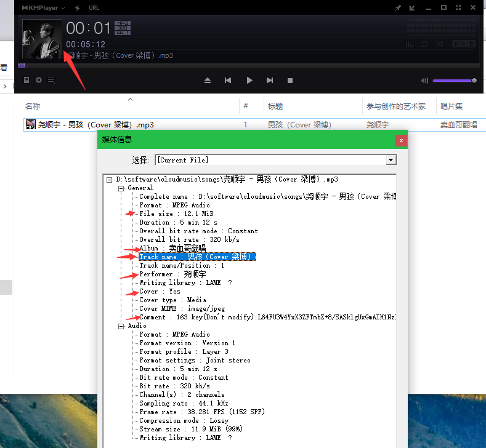Collapse the file path root tree node
Image resolution: width=486 pixels, height=448 pixels.
(x=109, y=180)
